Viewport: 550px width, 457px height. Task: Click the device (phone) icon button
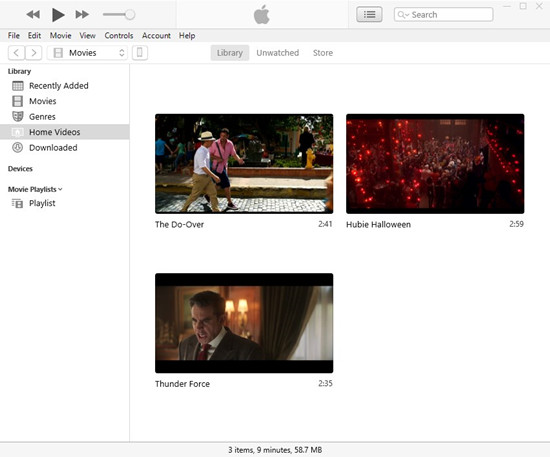click(140, 53)
